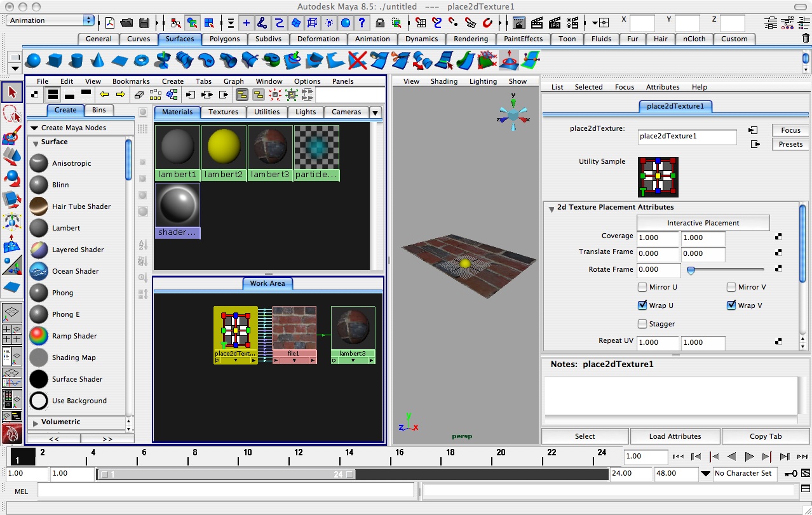Click the eraser clear graph icon

pos(139,95)
